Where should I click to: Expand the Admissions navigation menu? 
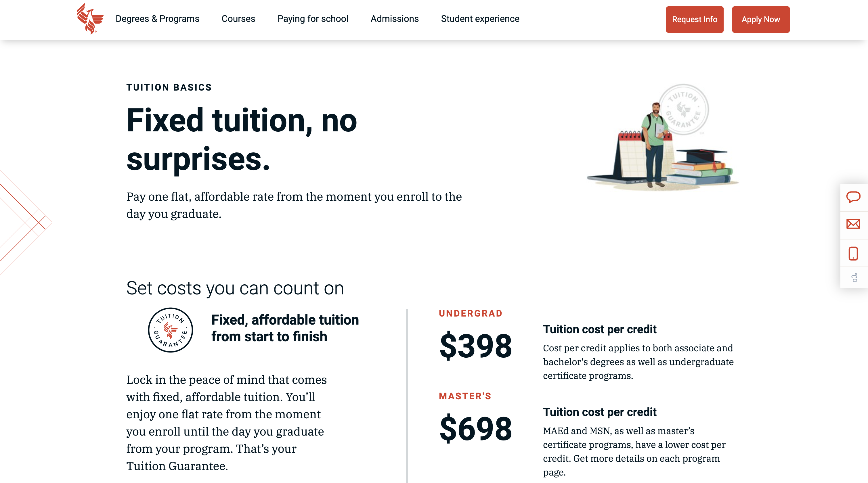click(395, 19)
